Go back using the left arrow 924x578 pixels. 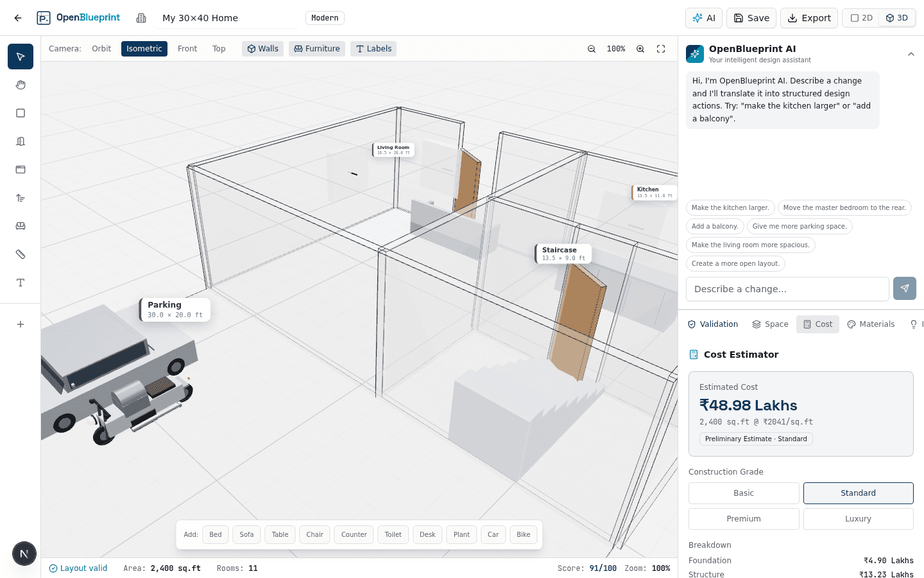[x=18, y=18]
